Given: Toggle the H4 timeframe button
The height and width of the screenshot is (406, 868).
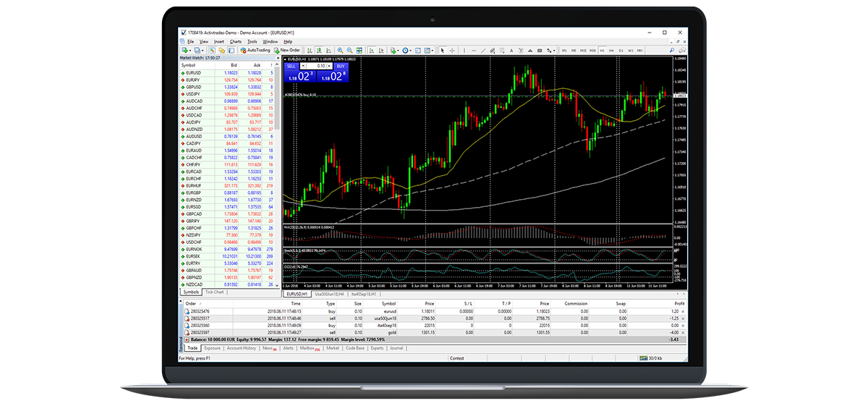Looking at the screenshot, I should (x=611, y=51).
